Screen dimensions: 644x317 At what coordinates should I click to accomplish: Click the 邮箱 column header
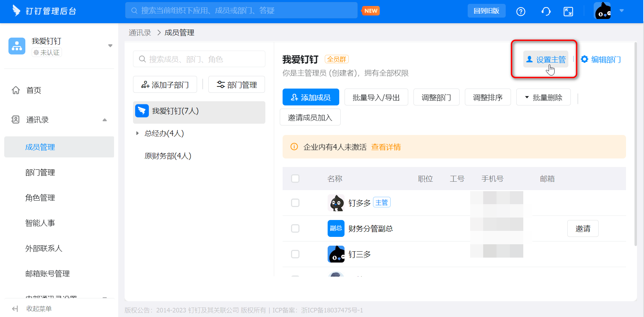pyautogui.click(x=547, y=179)
